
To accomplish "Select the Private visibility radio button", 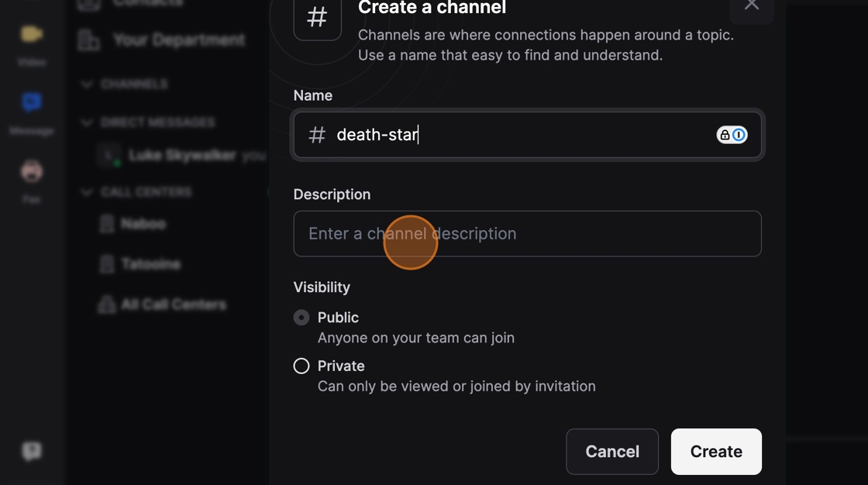I will point(301,366).
